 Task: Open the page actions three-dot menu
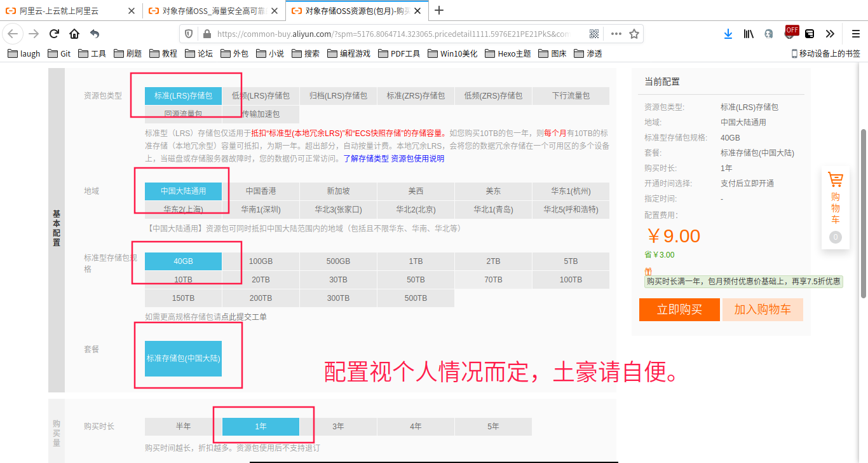tap(616, 34)
